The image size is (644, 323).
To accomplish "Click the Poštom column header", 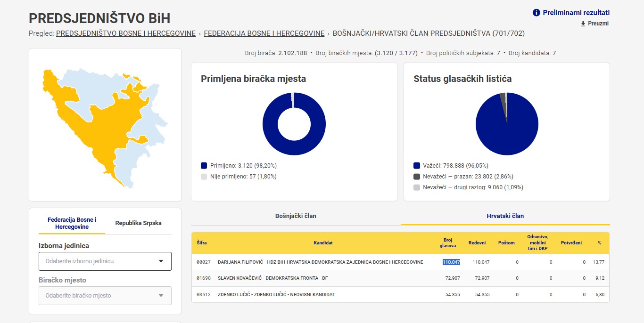I will (507, 243).
